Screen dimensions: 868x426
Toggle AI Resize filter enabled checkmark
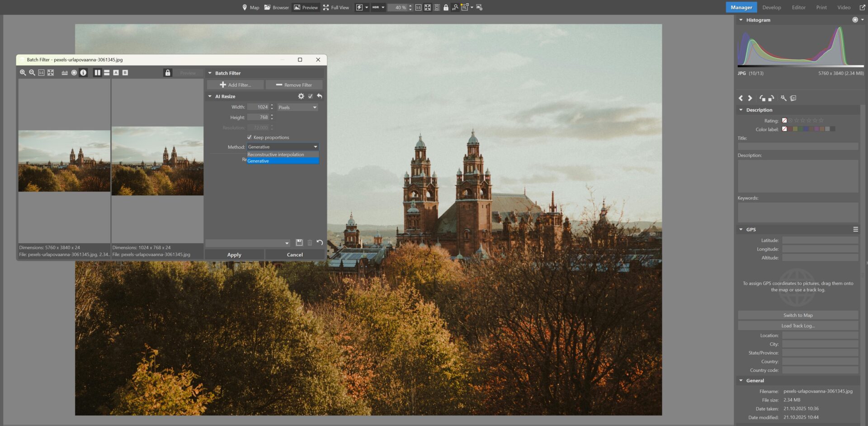[x=311, y=96]
